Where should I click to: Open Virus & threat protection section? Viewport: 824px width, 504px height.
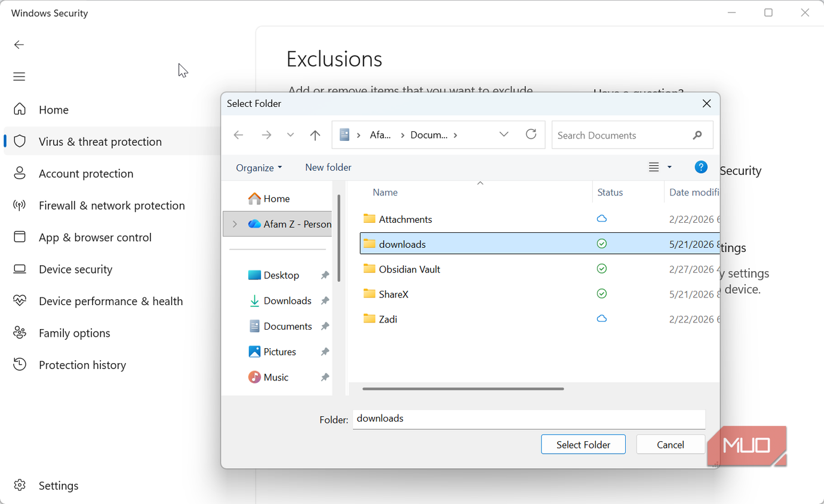112,142
